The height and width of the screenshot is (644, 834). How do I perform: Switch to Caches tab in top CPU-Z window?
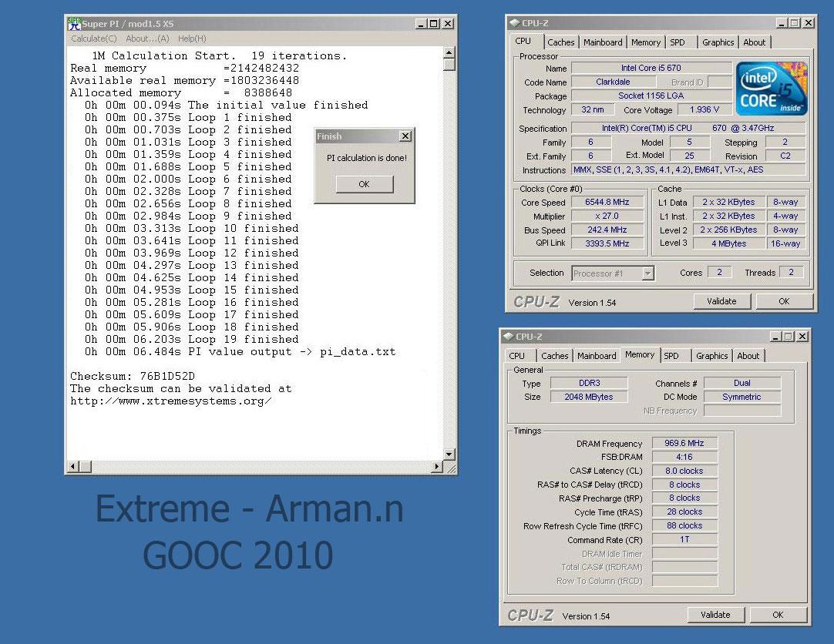(x=560, y=42)
